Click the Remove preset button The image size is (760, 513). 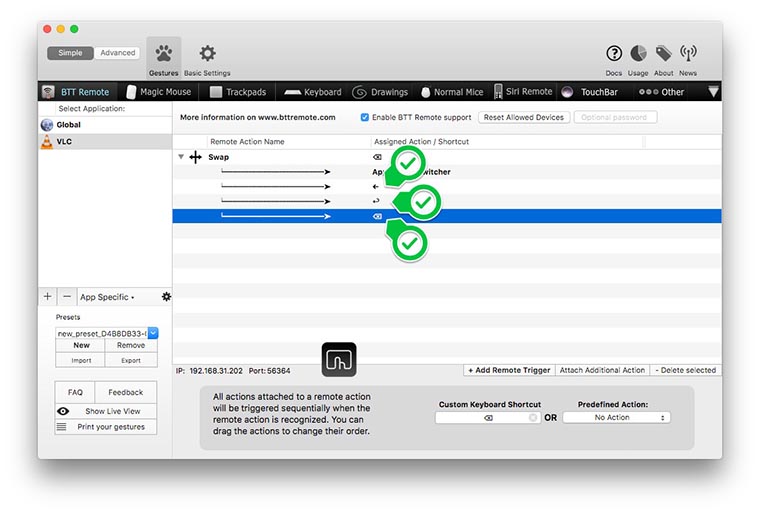click(131, 345)
